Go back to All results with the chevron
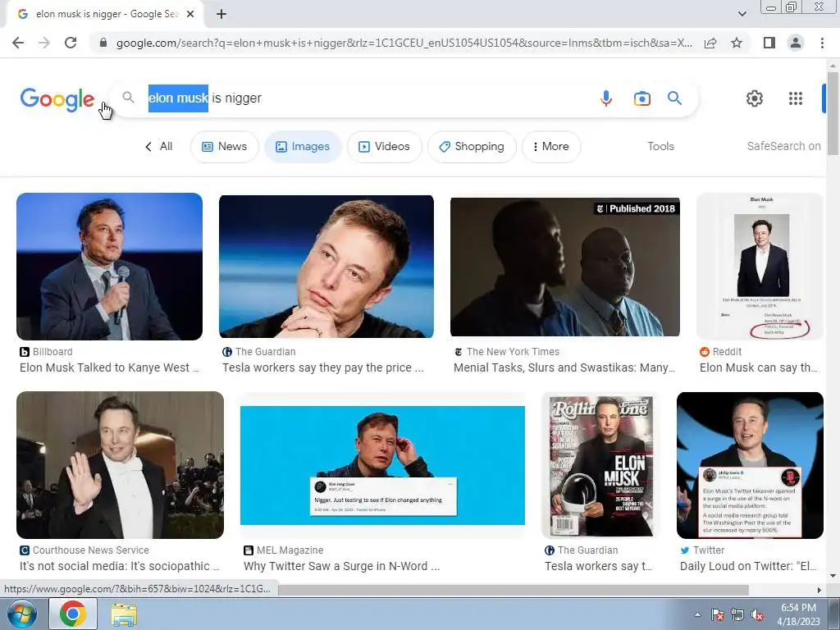This screenshot has width=840, height=630. (158, 146)
